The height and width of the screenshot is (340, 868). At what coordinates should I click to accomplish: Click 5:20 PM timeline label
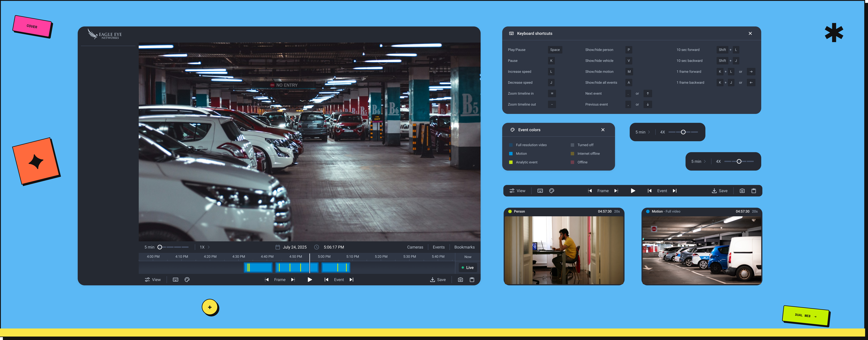[381, 257]
